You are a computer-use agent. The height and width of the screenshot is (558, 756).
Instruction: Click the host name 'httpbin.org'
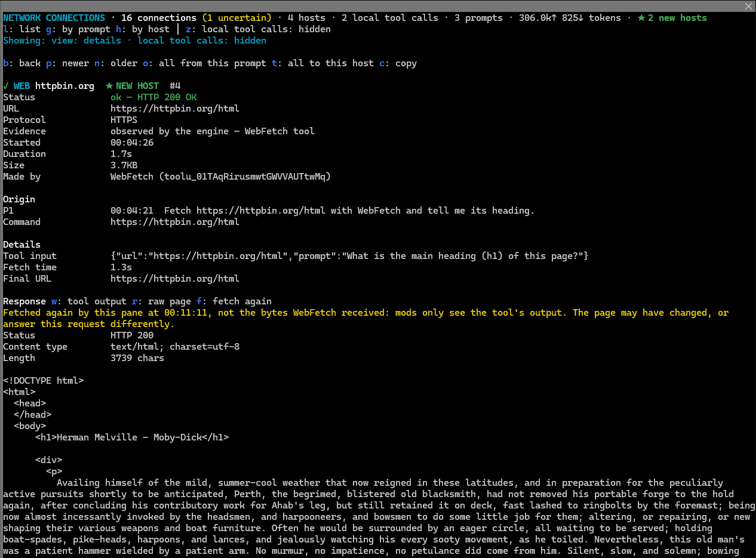(x=64, y=85)
